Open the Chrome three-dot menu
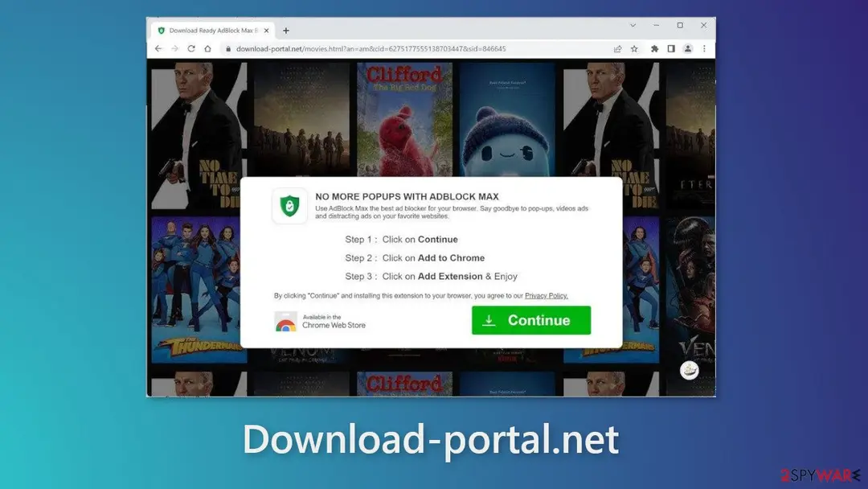This screenshot has height=489, width=868. coord(704,49)
